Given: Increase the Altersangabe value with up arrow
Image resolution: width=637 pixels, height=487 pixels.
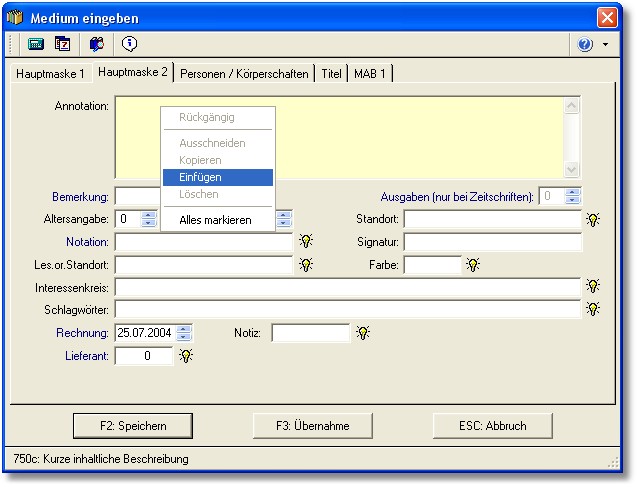Looking at the screenshot, I should [x=149, y=214].
